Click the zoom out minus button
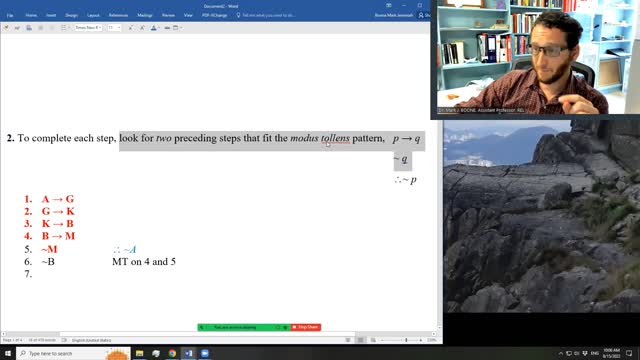The width and height of the screenshot is (640, 360). coord(382,340)
